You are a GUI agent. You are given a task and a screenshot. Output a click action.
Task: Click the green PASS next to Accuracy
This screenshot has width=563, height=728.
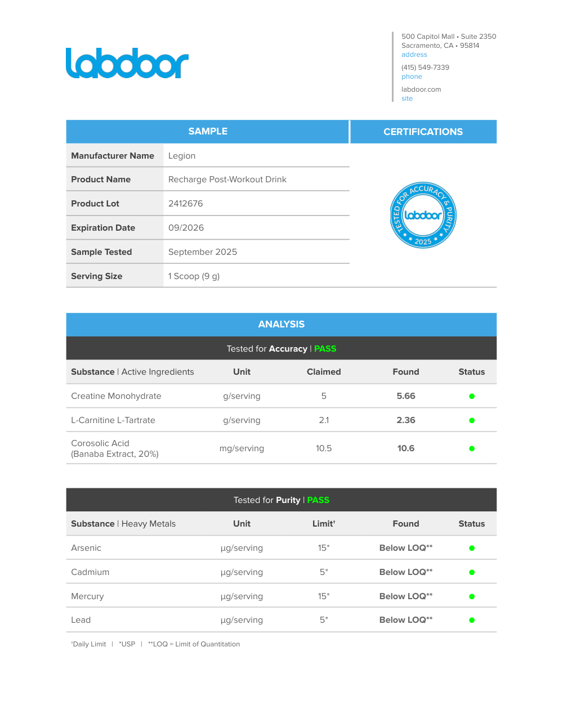(x=325, y=349)
